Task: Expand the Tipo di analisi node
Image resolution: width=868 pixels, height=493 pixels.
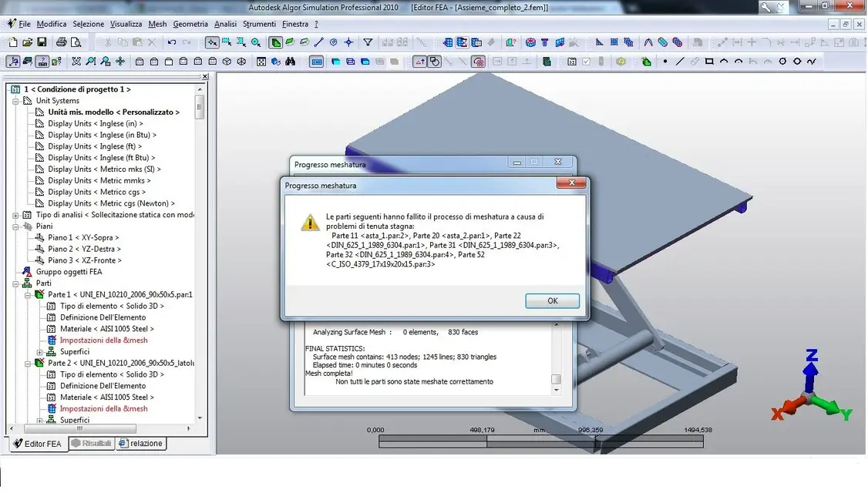Action: [16, 215]
